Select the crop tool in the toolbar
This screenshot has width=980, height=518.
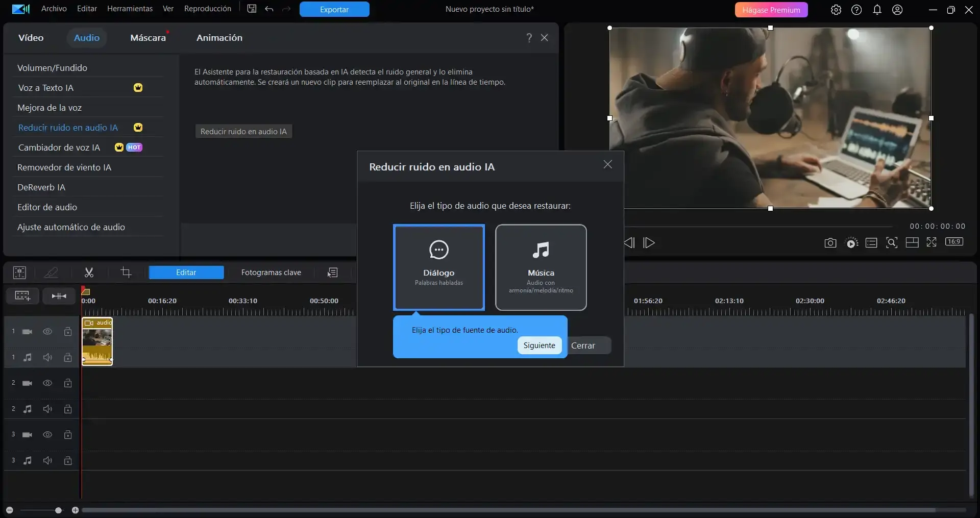click(x=126, y=273)
